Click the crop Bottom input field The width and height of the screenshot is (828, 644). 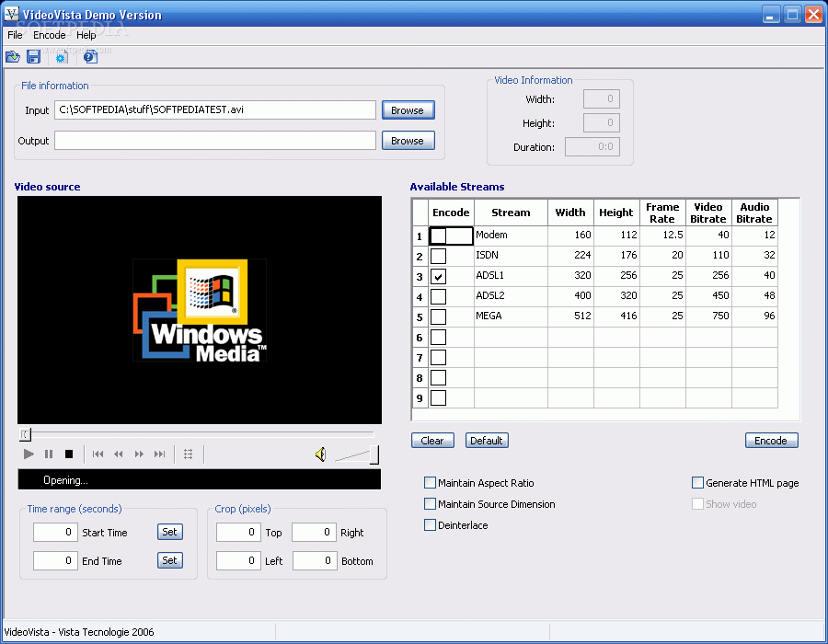[315, 560]
